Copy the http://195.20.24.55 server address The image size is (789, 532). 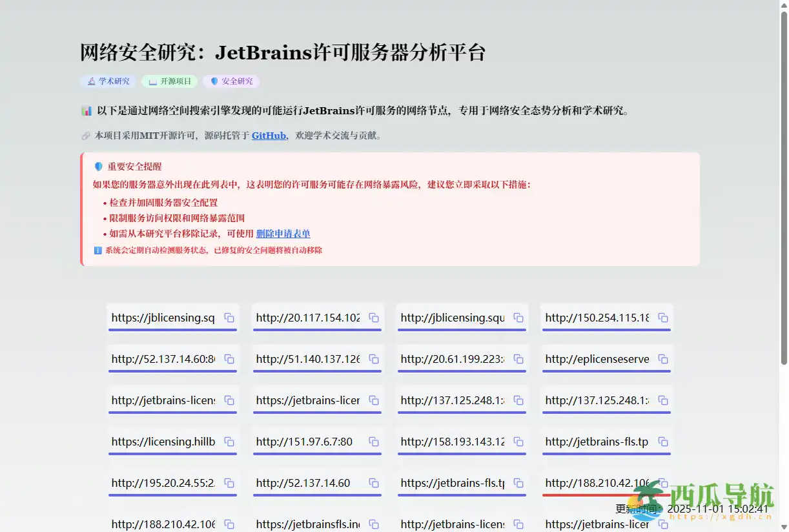click(x=229, y=483)
